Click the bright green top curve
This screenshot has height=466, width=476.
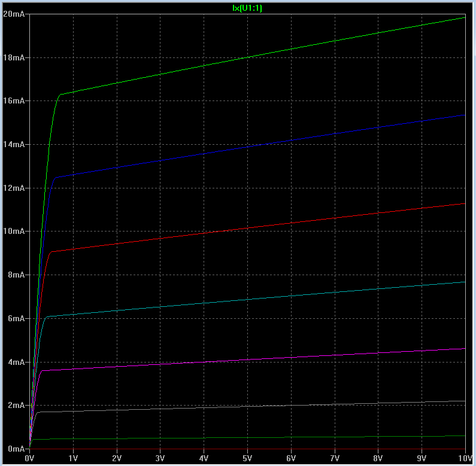click(x=247, y=57)
